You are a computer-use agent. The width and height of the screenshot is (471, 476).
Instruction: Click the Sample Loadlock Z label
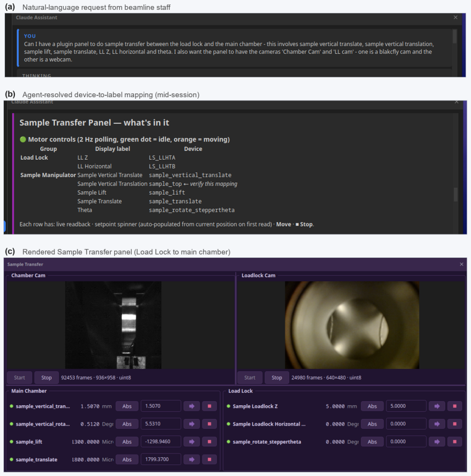(x=255, y=406)
